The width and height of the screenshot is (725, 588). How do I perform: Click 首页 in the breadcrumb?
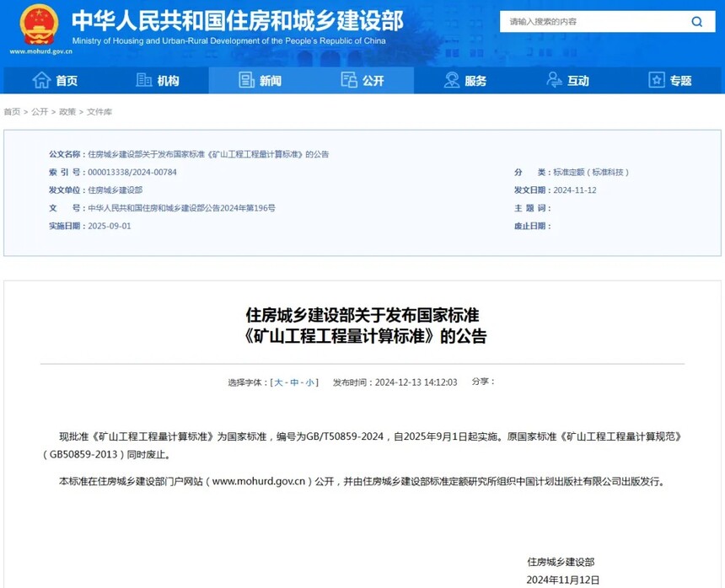tap(12, 112)
